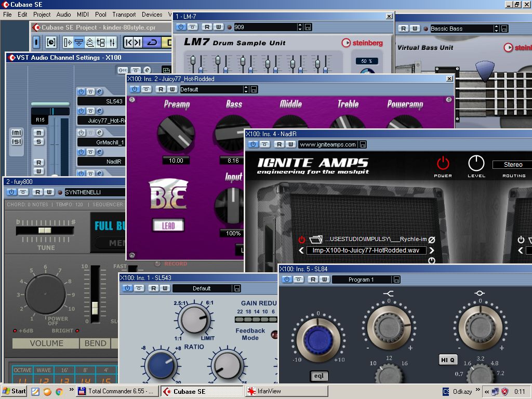Screen dimensions: 532x399
Task: Open impulse folder icon in NadIR cabinet
Action: (x=315, y=240)
